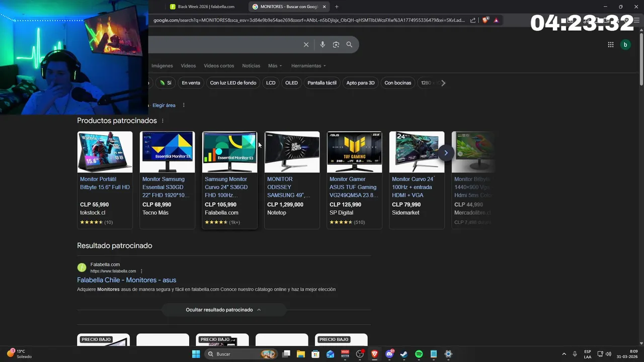Open OBS Studio from the taskbar

tap(360, 354)
